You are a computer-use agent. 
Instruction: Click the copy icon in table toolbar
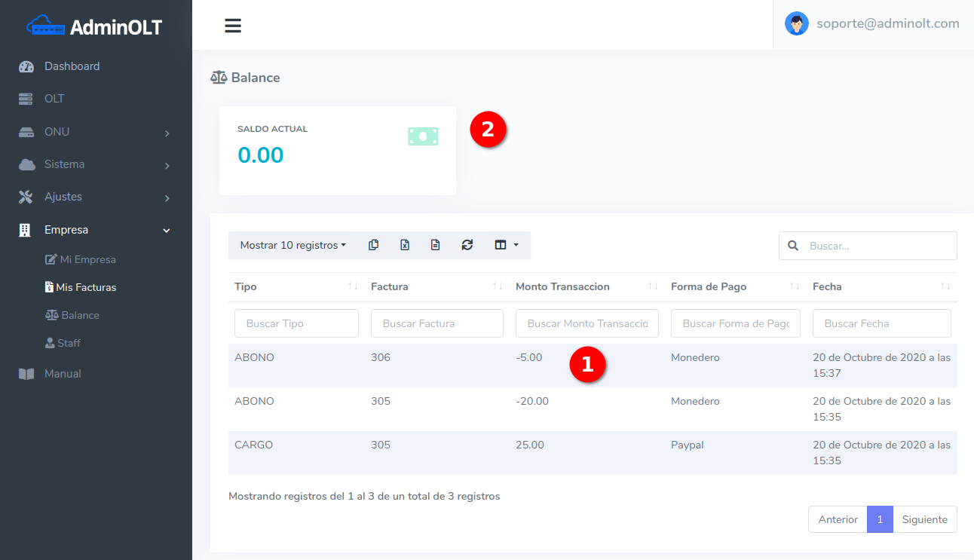tap(373, 245)
